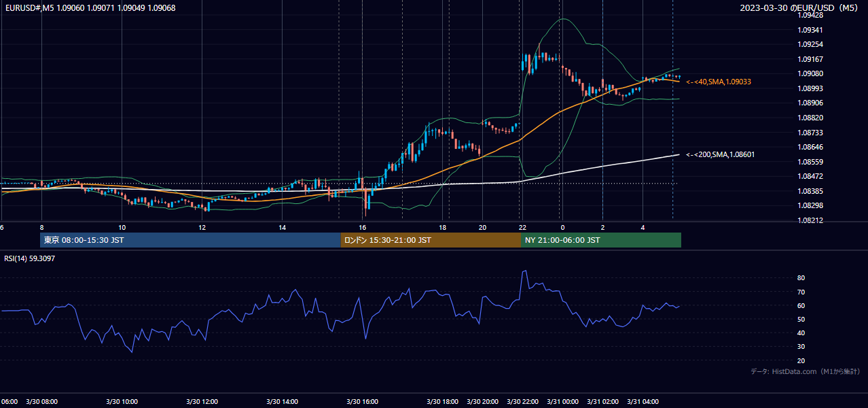Click hour label 22 under the price chart
Viewport: 868px width, 408px height.
tap(522, 227)
